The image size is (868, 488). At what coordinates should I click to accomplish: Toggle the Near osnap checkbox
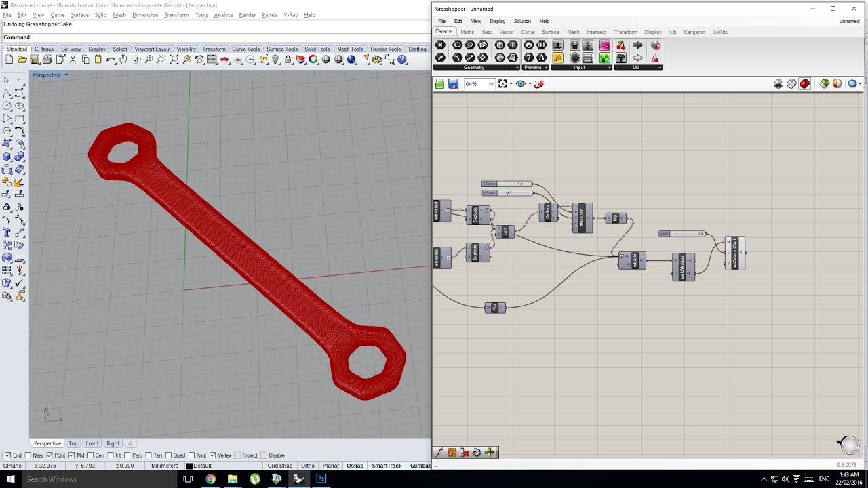[x=28, y=455]
